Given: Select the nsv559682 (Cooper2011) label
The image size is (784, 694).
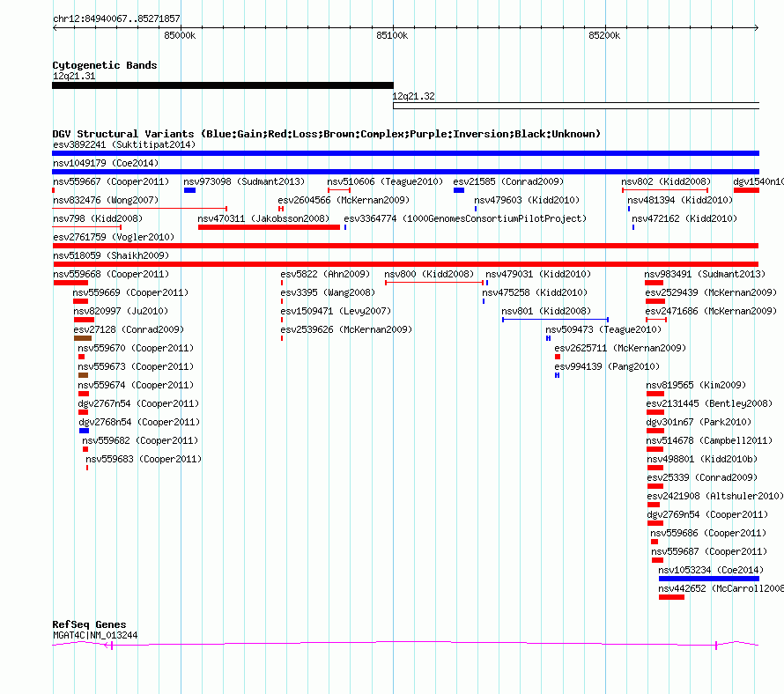Looking at the screenshot, I should pos(140,440).
